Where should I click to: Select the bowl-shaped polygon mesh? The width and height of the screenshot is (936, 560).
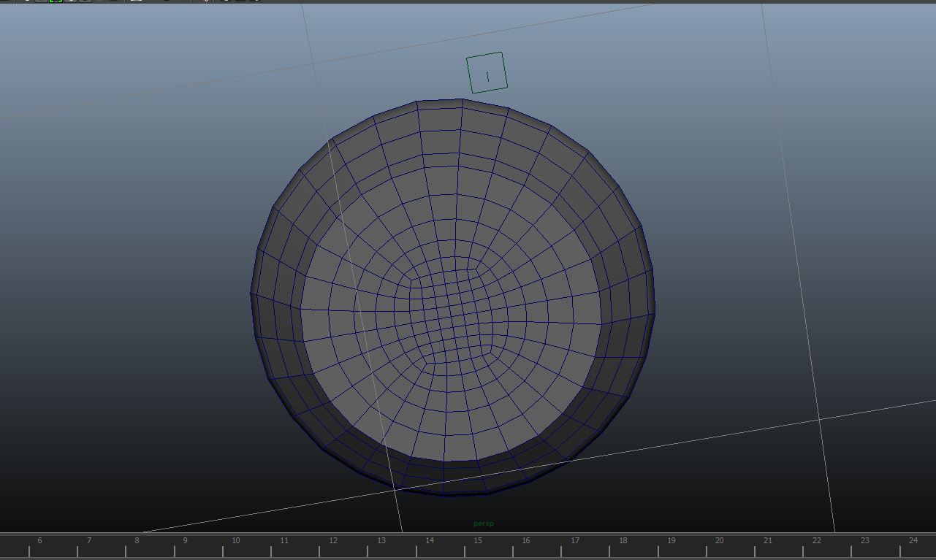pos(452,297)
